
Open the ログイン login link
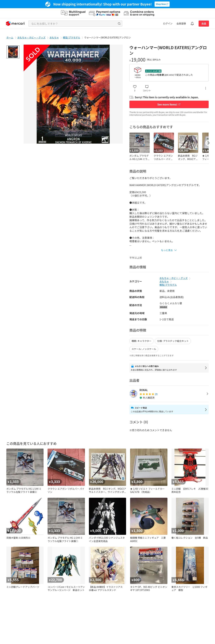(168, 24)
